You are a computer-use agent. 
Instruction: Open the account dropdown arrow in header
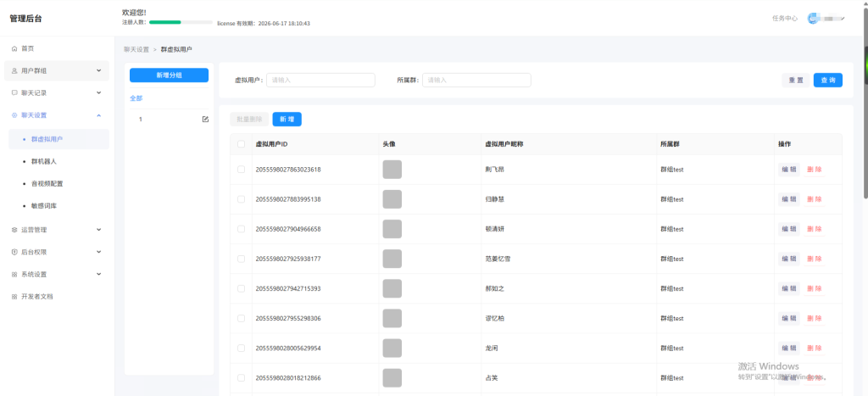[x=843, y=19]
